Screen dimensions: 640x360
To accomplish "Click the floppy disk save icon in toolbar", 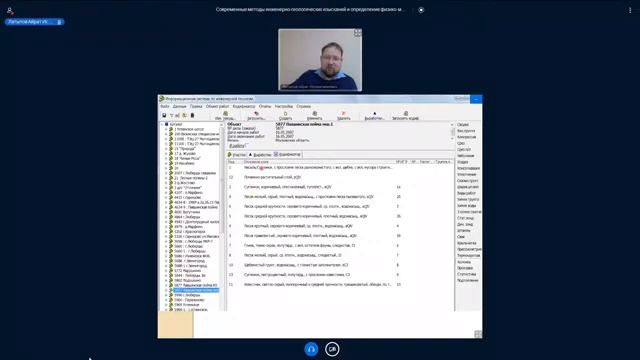I will point(164,116).
